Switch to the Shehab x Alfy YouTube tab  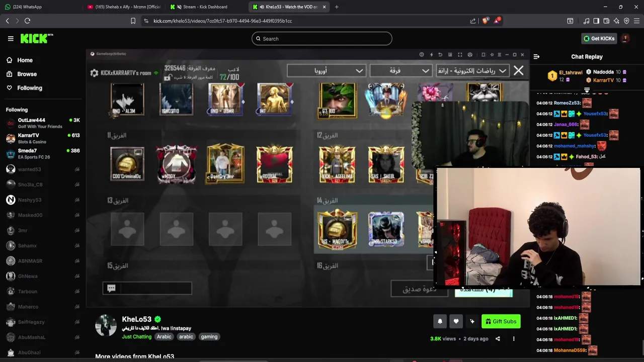click(x=124, y=7)
